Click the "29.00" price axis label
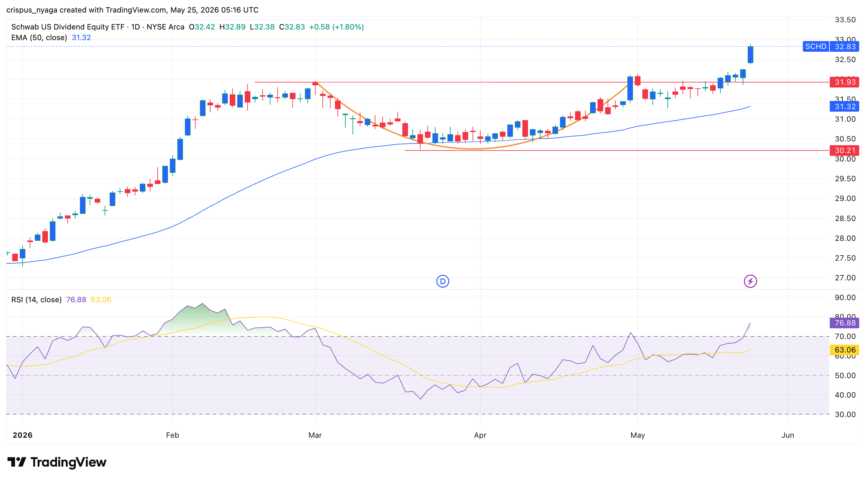 (x=845, y=198)
